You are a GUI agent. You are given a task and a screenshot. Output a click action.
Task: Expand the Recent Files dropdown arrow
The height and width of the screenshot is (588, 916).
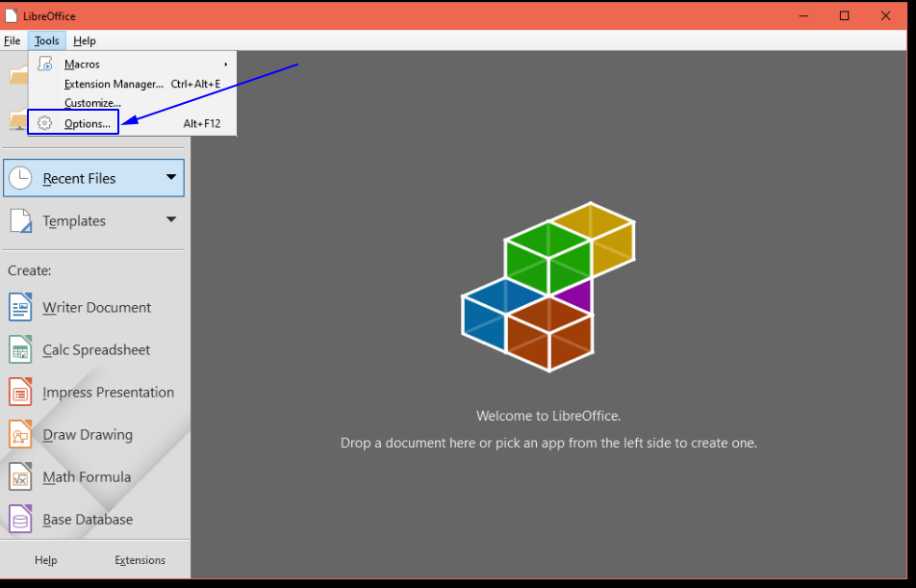click(x=171, y=177)
